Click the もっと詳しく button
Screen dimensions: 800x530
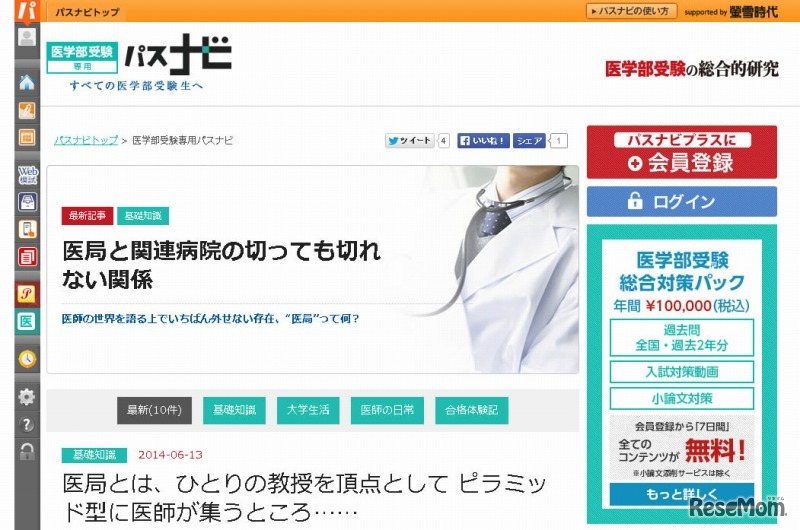[682, 494]
